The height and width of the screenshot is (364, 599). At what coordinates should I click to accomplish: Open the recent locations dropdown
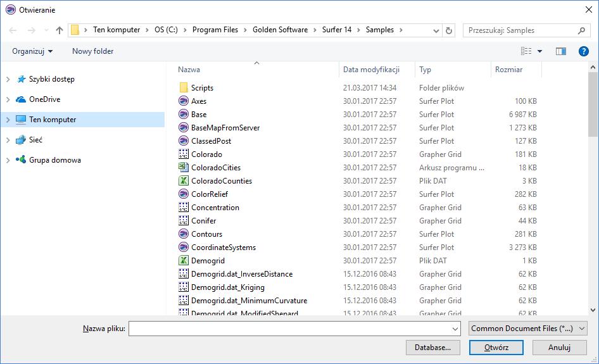(x=46, y=30)
